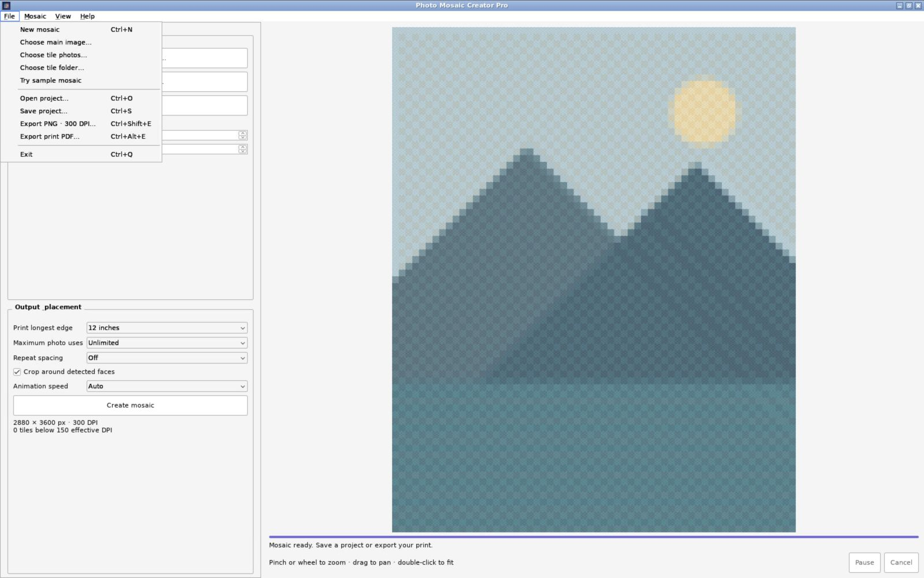Choose Export print PDF… entry

click(81, 136)
